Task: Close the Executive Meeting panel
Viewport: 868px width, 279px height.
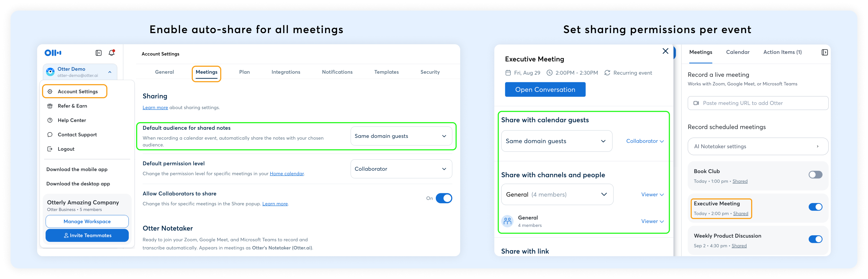Action: (665, 51)
